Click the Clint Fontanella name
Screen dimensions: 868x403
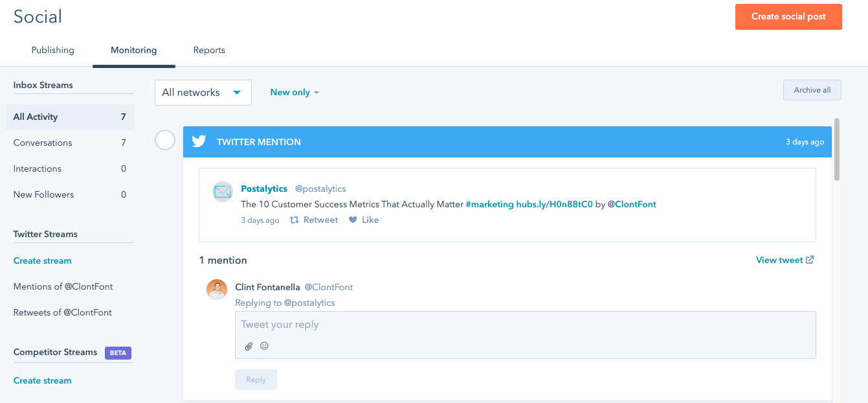(267, 287)
